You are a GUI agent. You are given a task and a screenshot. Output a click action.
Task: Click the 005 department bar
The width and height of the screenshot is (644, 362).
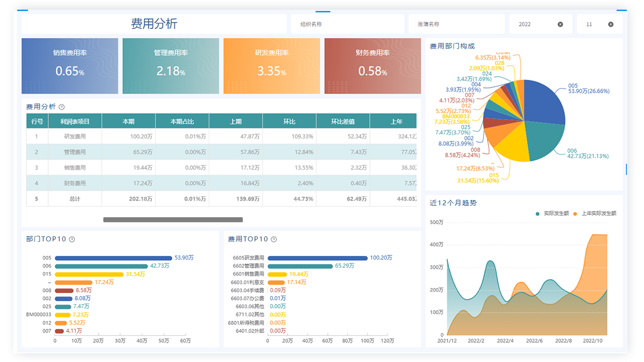coord(113,258)
